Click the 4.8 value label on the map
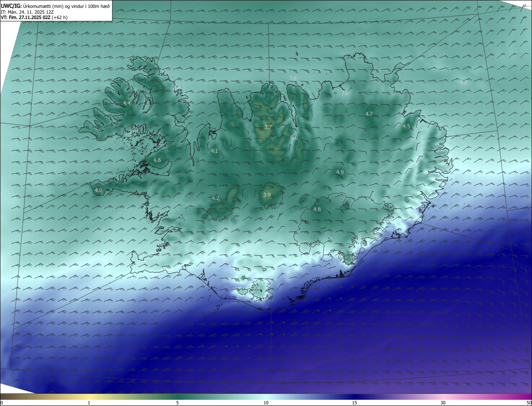Viewport: 532px width, 406px height. coord(317,210)
